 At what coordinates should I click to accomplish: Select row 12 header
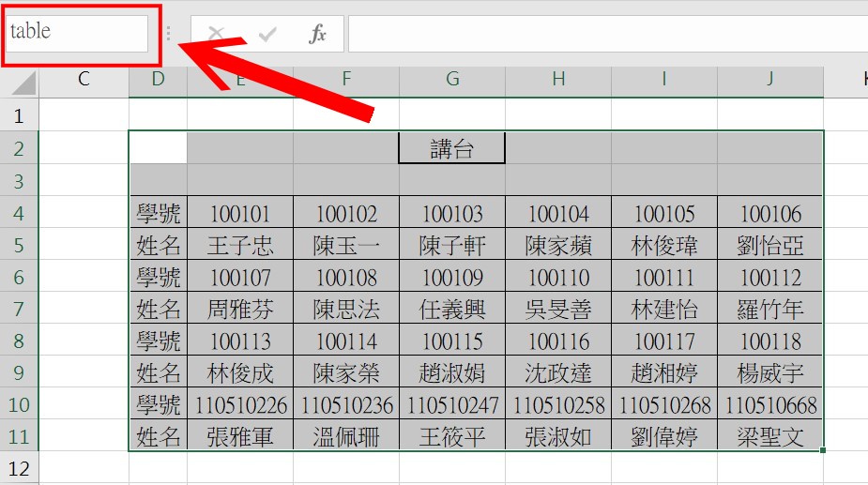click(x=19, y=468)
